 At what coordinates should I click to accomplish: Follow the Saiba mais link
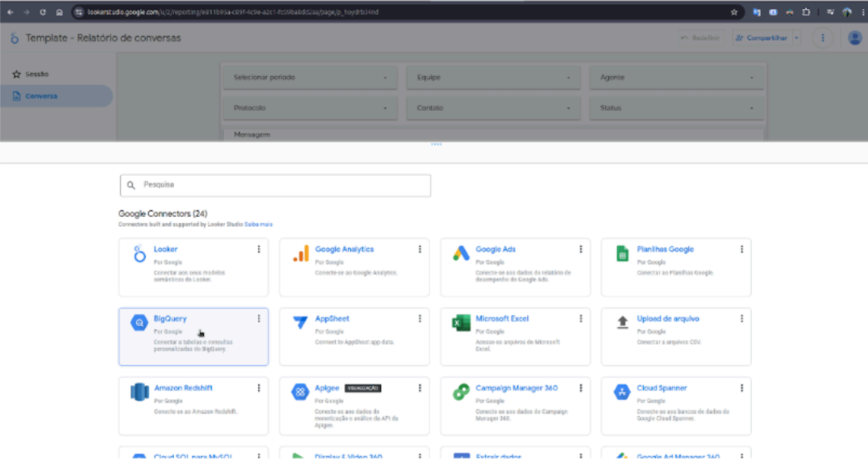[258, 224]
